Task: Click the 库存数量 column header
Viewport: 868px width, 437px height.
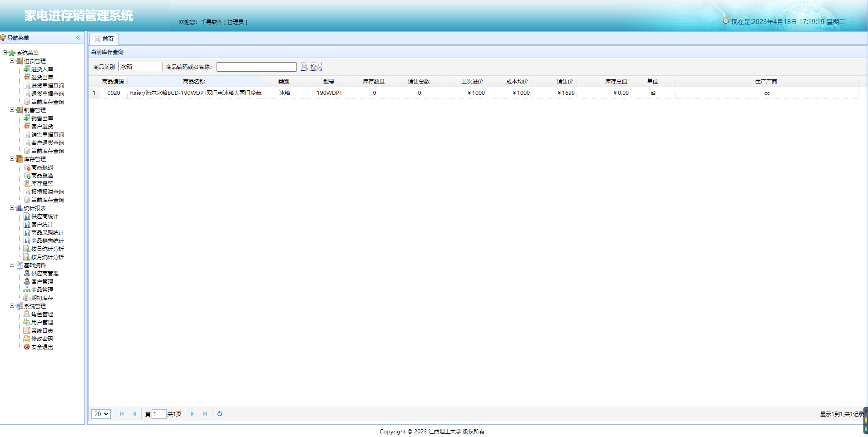Action: click(374, 82)
